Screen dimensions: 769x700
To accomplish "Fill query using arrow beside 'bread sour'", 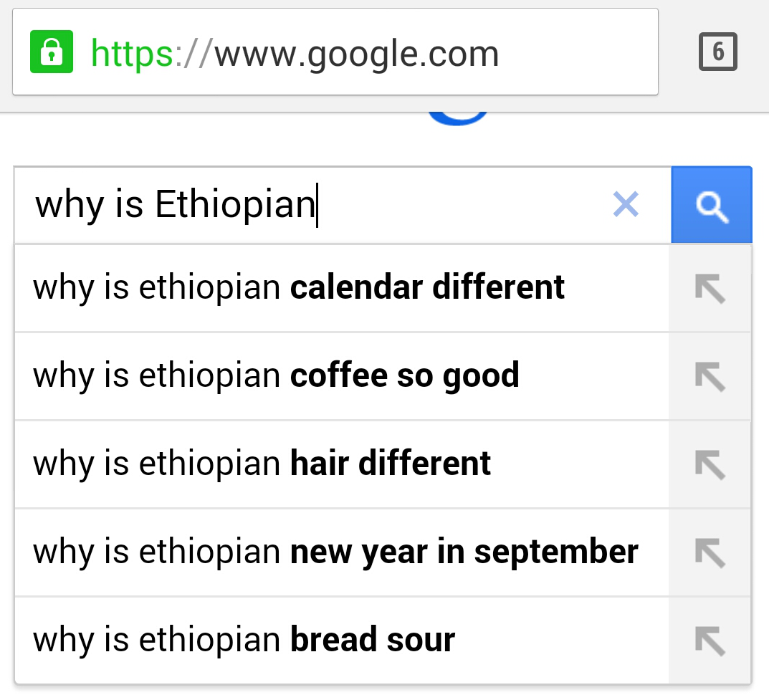I will [710, 641].
